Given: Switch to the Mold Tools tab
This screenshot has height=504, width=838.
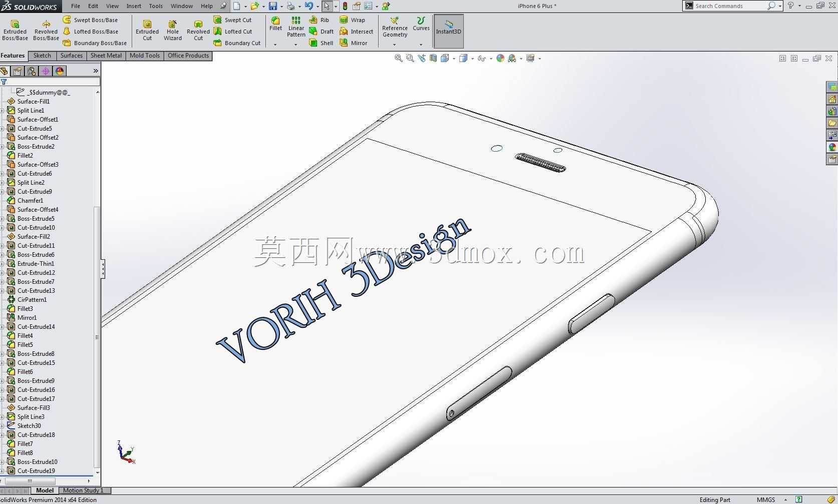Looking at the screenshot, I should tap(145, 56).
